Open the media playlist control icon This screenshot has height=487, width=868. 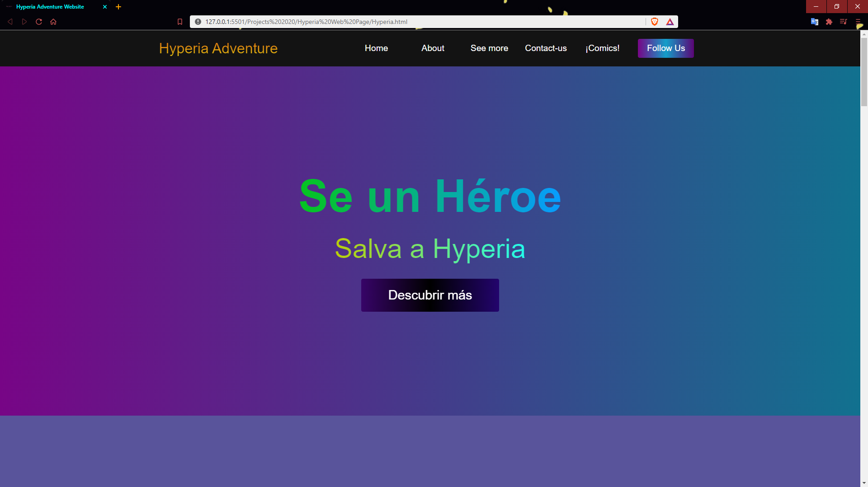(844, 22)
